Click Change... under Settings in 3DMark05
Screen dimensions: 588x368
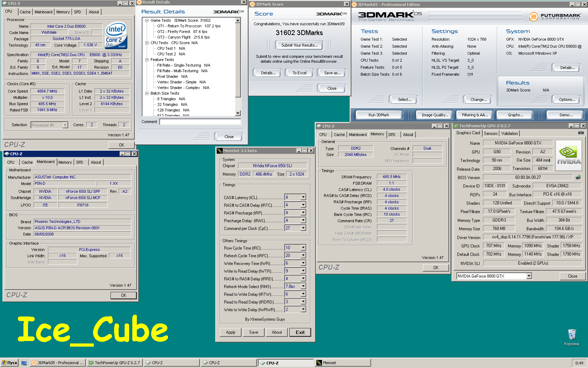478,100
